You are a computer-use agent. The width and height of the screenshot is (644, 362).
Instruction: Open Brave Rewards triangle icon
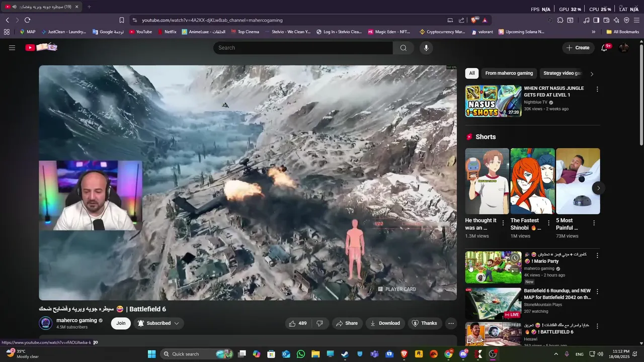pyautogui.click(x=485, y=20)
